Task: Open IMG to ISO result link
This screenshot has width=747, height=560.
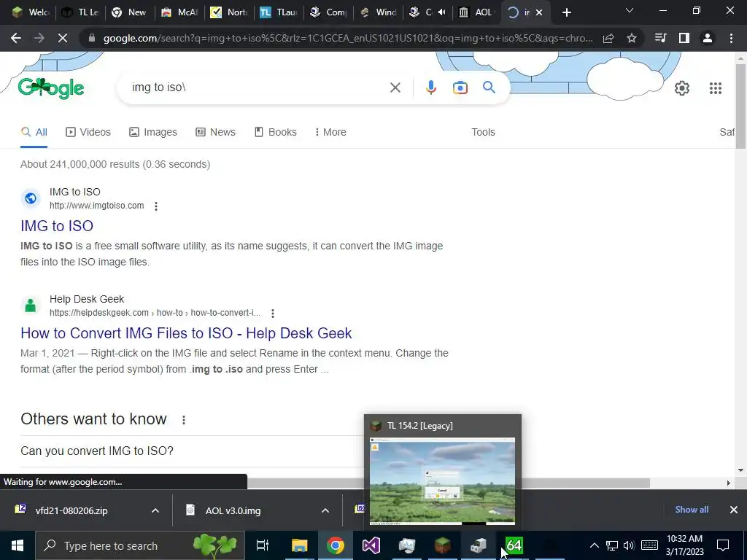Action: click(x=57, y=226)
